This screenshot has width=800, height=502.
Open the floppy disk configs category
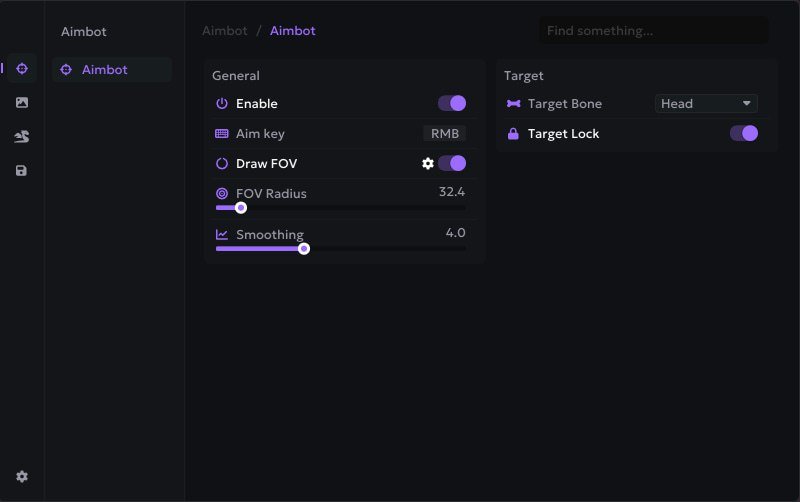[22, 171]
